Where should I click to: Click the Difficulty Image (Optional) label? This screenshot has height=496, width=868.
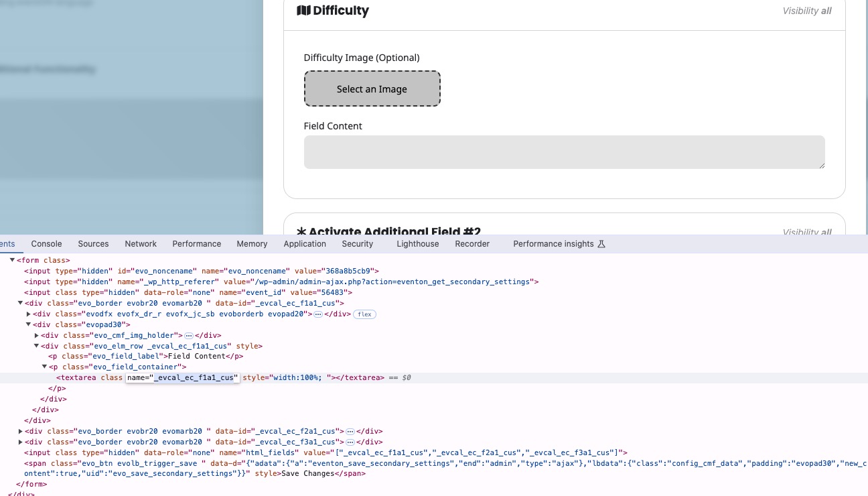tap(362, 58)
